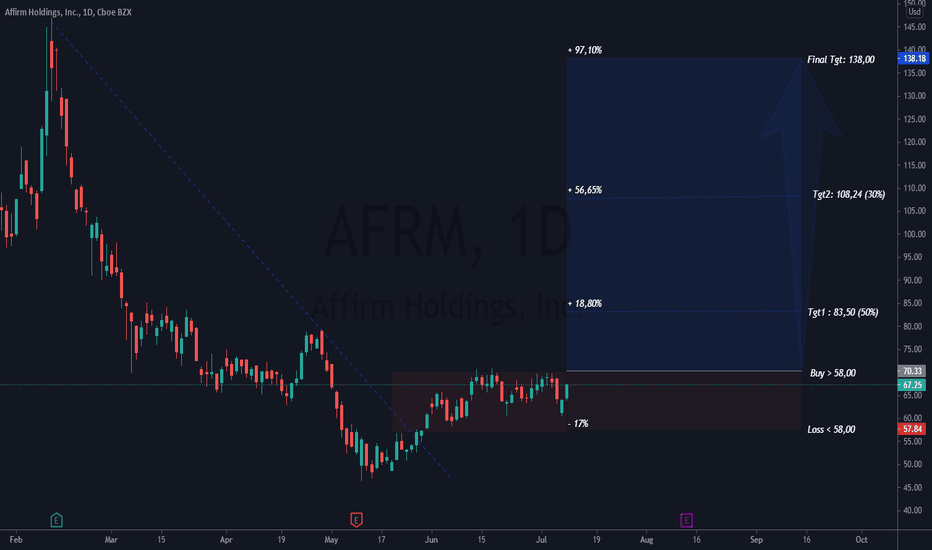Click the blue 138.18 price tag
This screenshot has width=932, height=550.
click(912, 58)
